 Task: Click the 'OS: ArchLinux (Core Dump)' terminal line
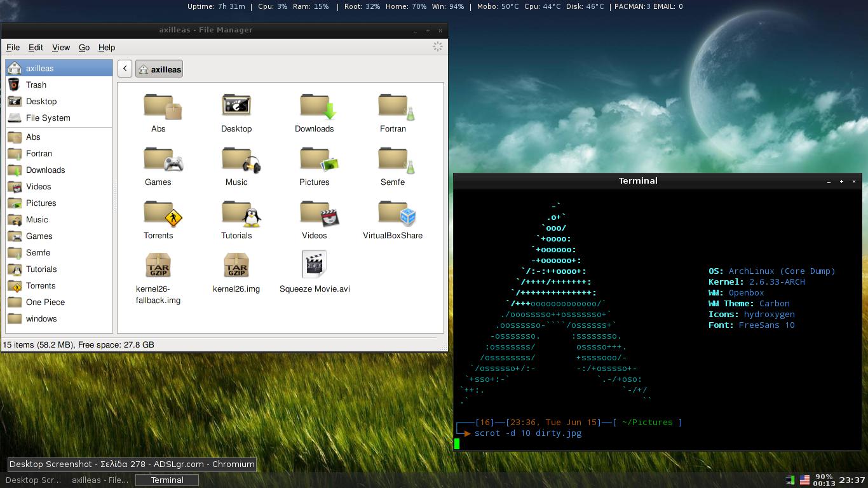[772, 271]
